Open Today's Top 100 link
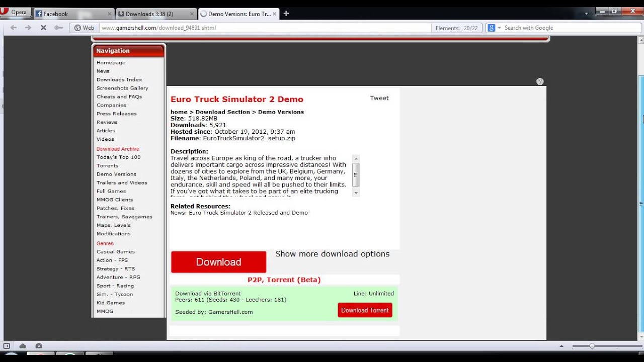This screenshot has width=644, height=362. tap(118, 157)
